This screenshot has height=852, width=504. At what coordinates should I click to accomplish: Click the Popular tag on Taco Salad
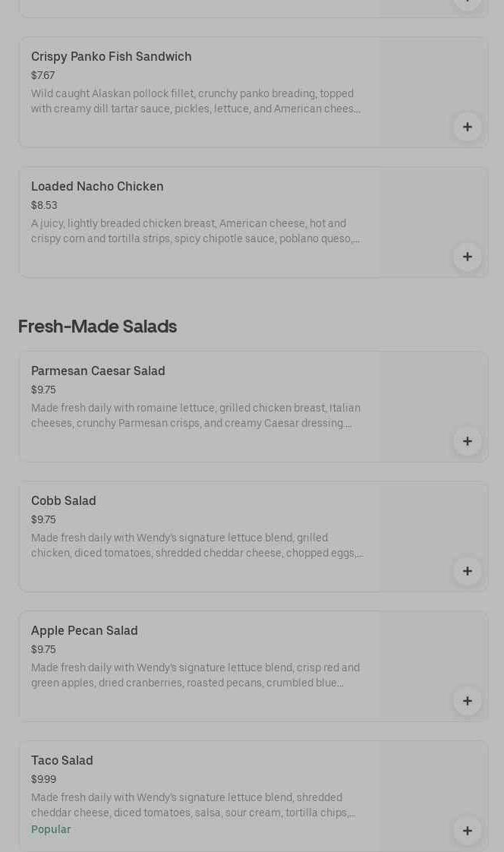(x=51, y=829)
